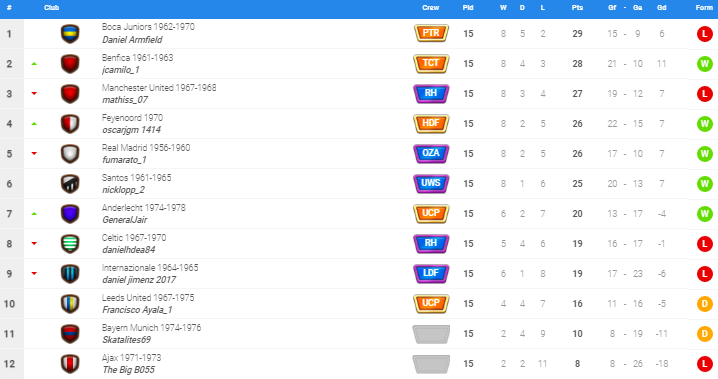The width and height of the screenshot is (718, 379).
Task: Click the Form column header
Action: tap(704, 8)
